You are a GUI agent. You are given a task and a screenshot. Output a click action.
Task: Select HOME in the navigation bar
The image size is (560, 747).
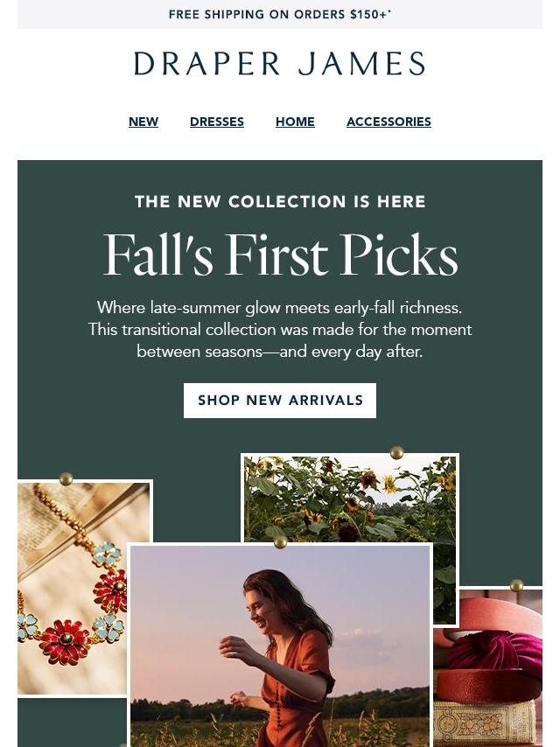click(295, 122)
